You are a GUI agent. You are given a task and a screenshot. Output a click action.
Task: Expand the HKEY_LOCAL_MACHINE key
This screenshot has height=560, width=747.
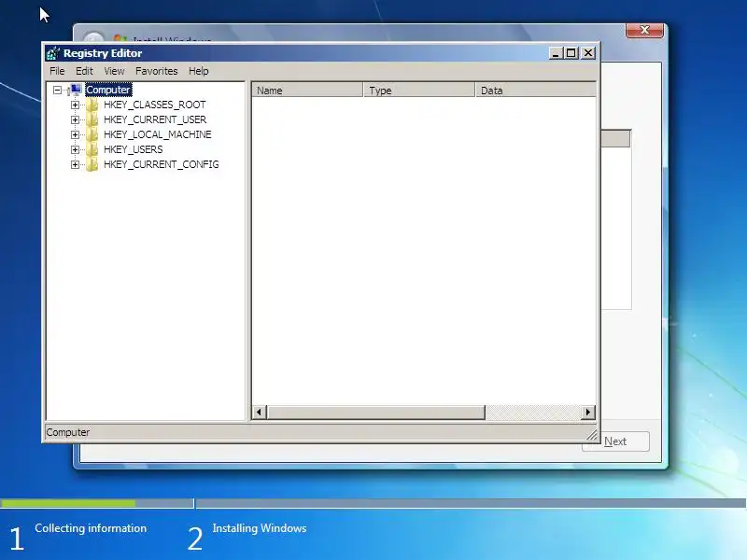pos(75,134)
